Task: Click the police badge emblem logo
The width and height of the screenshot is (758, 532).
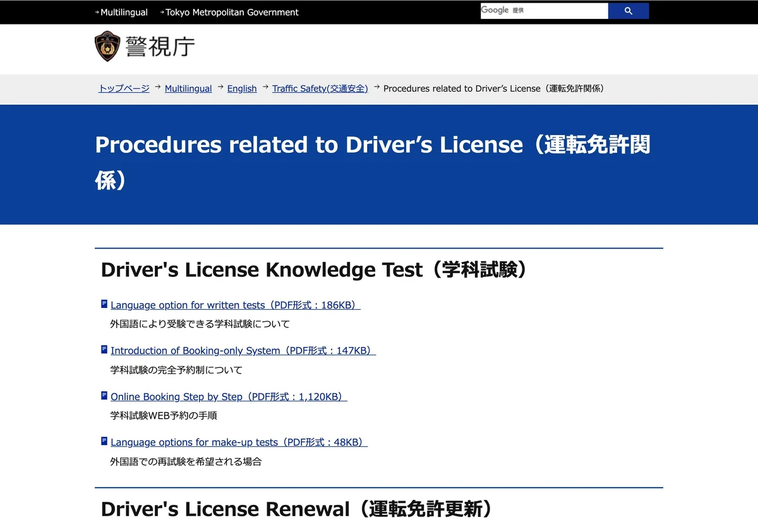Action: (x=107, y=47)
